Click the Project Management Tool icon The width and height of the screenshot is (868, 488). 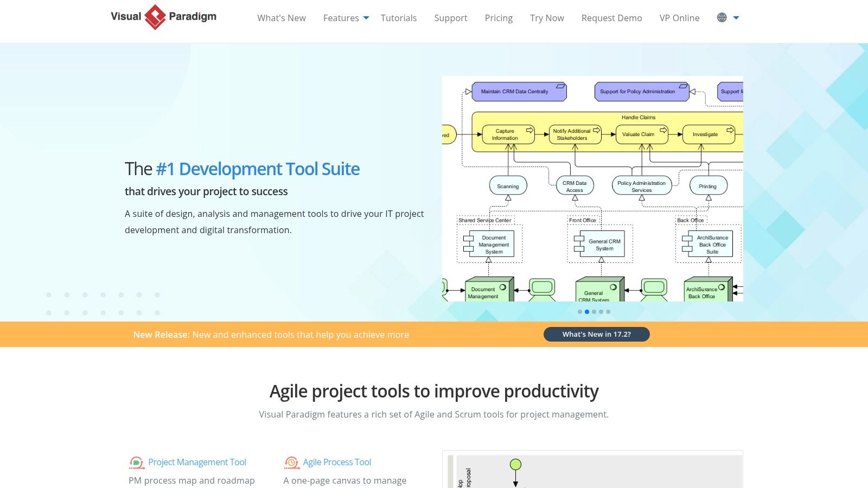coord(137,463)
